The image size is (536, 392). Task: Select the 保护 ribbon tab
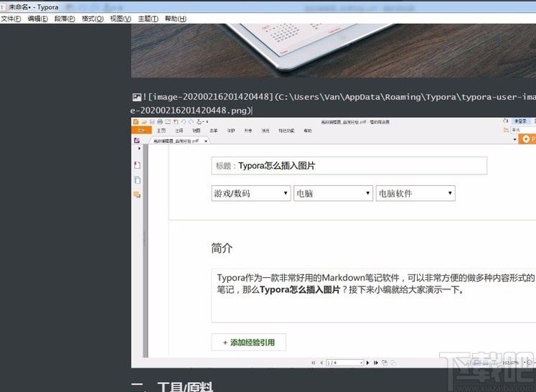tap(231, 131)
